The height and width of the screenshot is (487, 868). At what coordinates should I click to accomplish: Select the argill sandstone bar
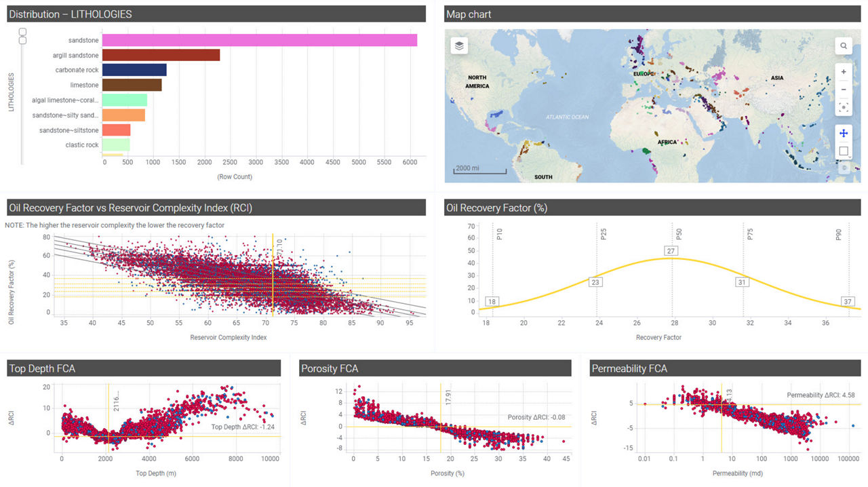coord(161,56)
